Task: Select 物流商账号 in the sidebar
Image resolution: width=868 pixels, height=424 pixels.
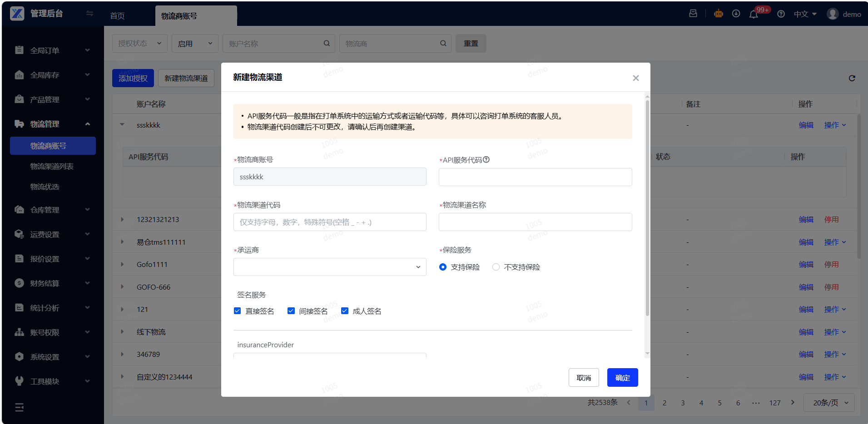Action: pos(53,146)
